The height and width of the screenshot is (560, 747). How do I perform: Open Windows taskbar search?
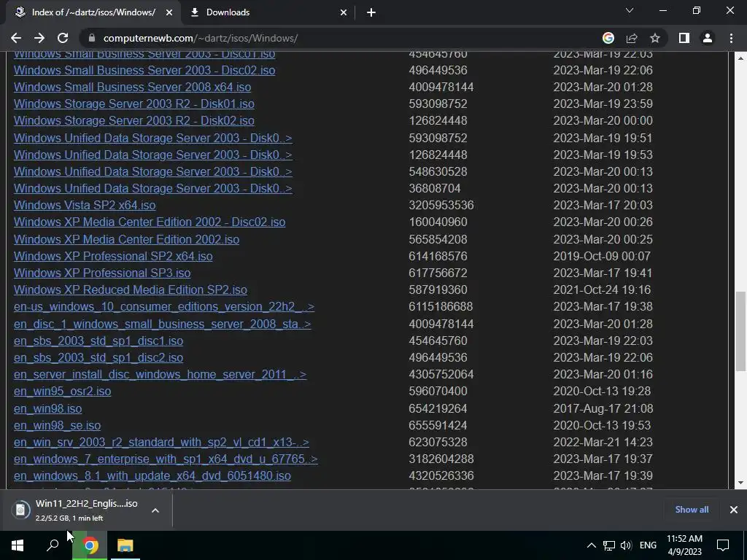53,545
